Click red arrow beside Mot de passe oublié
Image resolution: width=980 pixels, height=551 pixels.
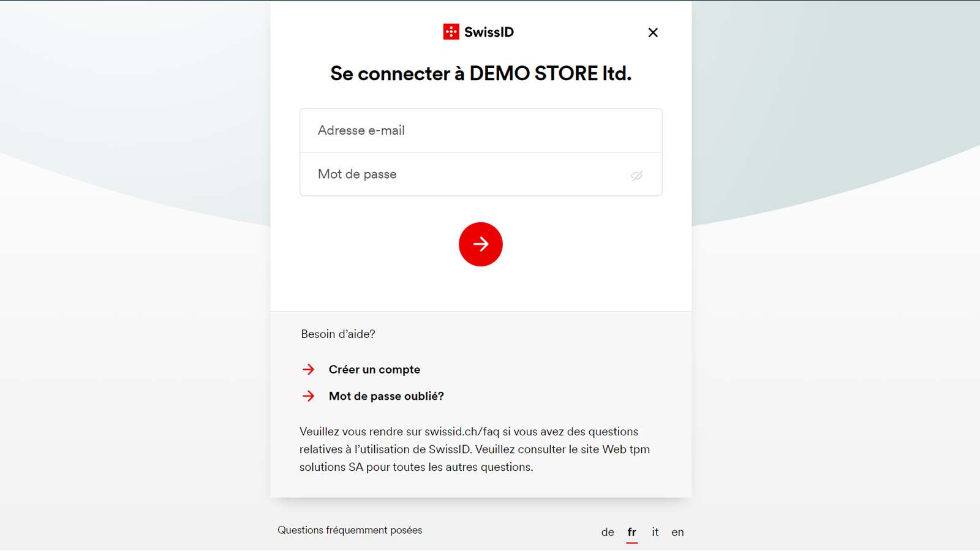click(x=308, y=396)
